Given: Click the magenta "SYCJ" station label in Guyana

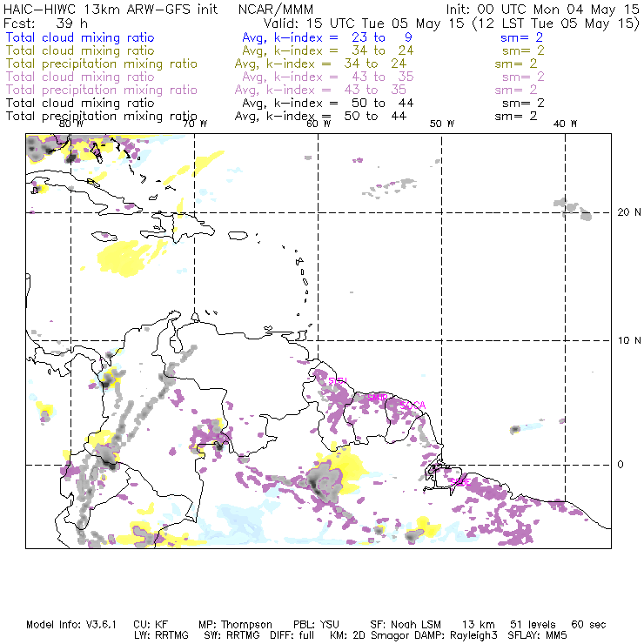Looking at the screenshot, I should point(338,380).
